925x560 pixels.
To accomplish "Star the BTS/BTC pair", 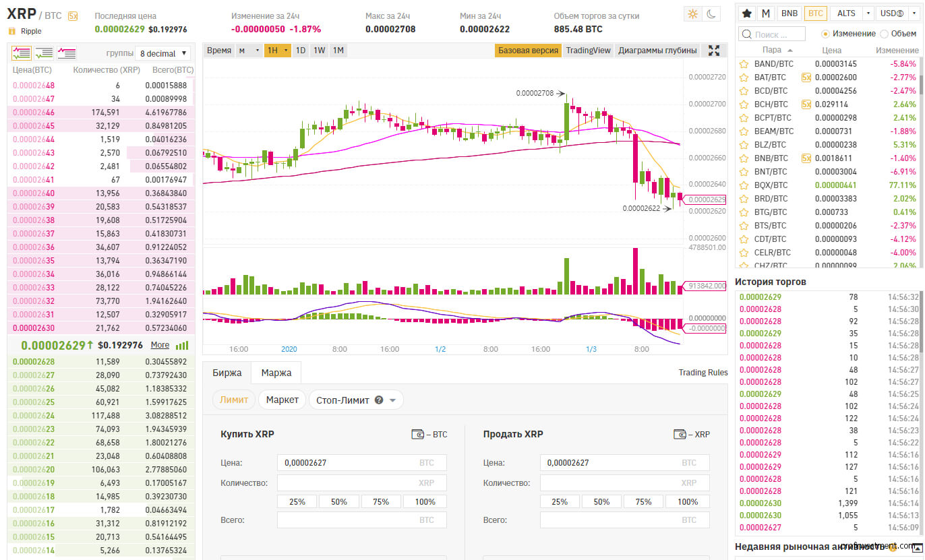I will coord(744,226).
